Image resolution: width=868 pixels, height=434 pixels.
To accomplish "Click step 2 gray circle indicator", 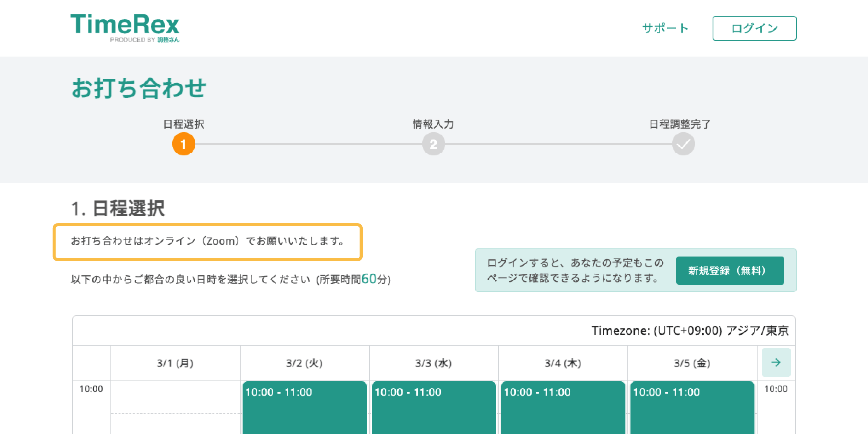I will 434,144.
